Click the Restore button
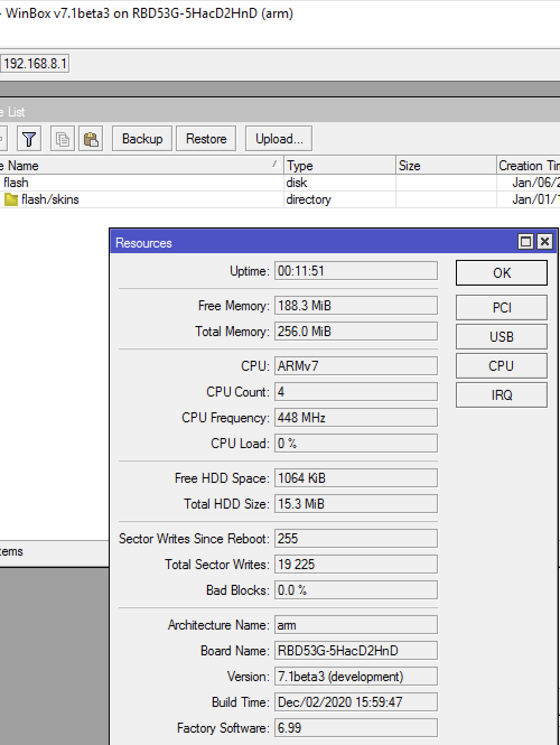This screenshot has height=745, width=560. (x=206, y=139)
